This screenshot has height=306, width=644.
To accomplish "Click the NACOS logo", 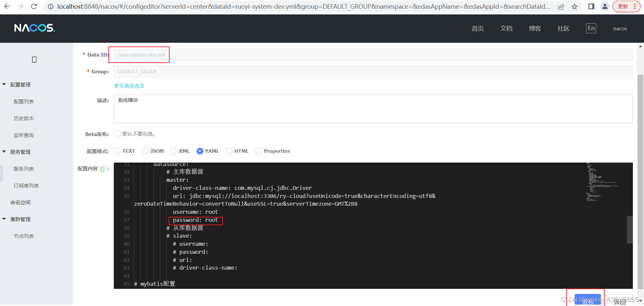I will pos(34,28).
